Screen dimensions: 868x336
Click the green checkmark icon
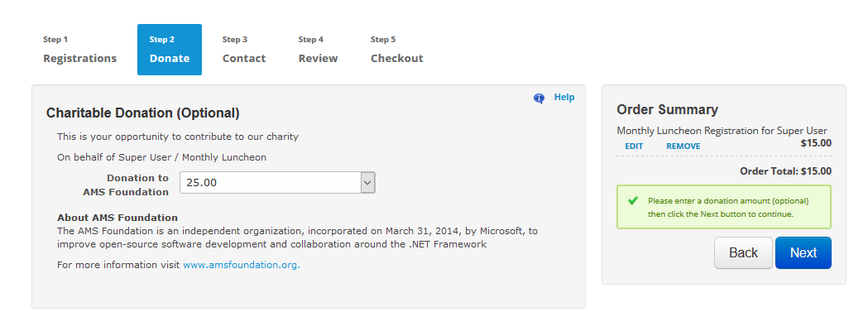pyautogui.click(x=633, y=200)
